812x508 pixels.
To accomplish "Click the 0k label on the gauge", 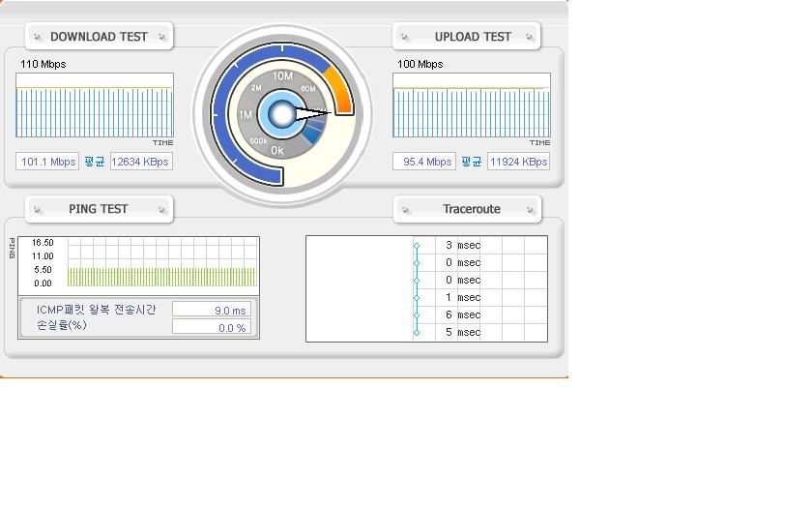I will coord(277,151).
